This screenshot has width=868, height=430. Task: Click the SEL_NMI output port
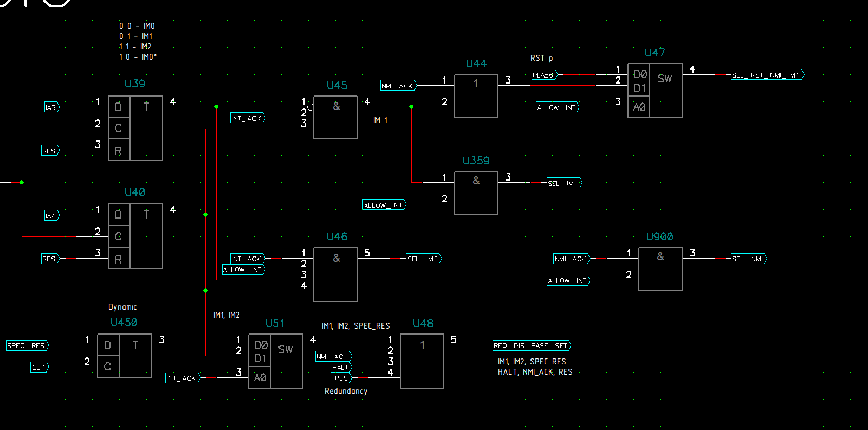748,259
